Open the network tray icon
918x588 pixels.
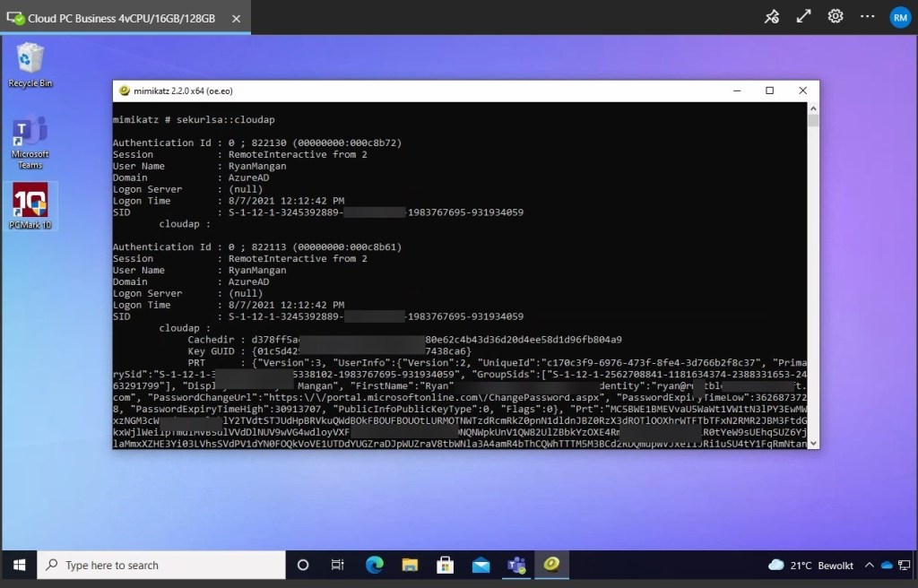point(905,566)
